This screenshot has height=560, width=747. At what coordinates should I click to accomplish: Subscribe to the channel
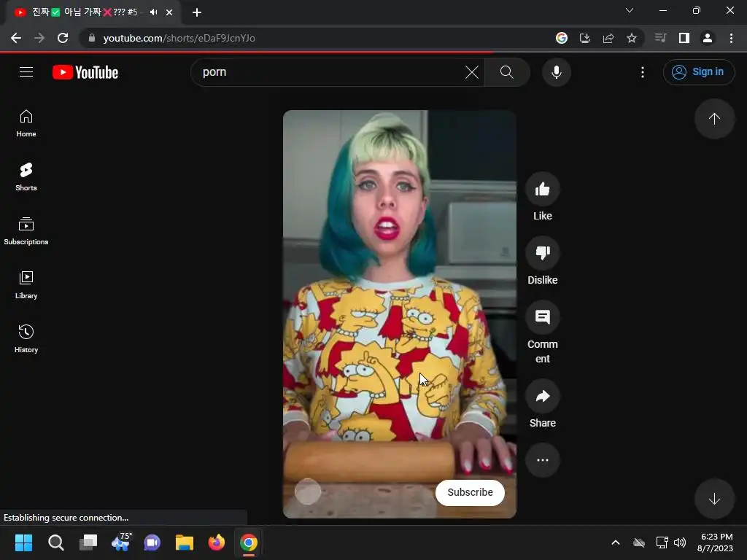(x=470, y=492)
